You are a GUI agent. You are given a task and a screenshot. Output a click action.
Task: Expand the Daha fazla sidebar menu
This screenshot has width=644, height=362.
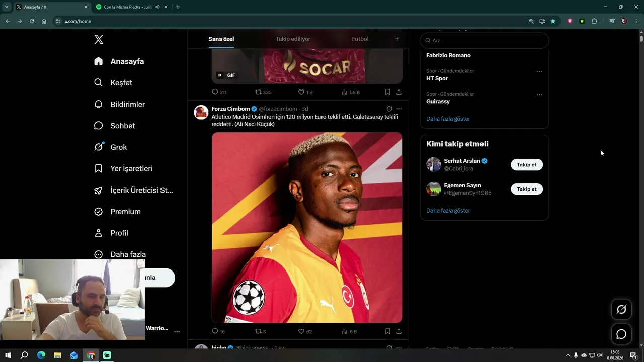pos(120,254)
